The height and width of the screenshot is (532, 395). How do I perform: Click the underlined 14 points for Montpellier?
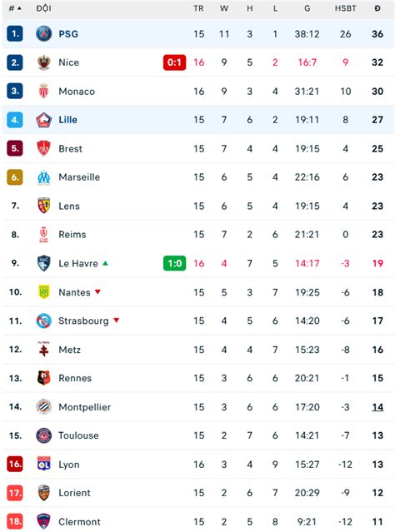(377, 407)
